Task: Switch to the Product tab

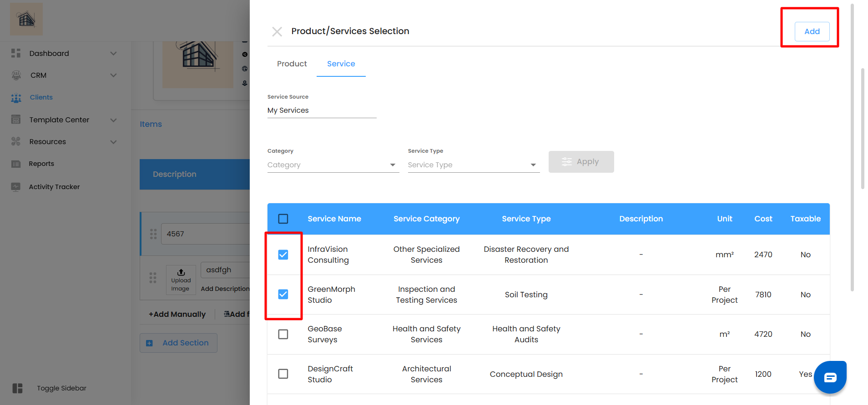Action: coord(292,64)
